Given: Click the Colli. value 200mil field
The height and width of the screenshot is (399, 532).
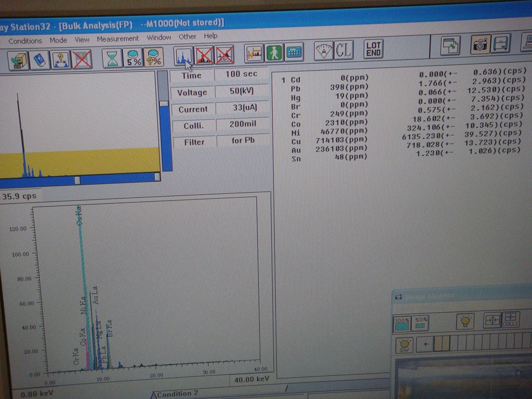Looking at the screenshot, I should pos(243,124).
